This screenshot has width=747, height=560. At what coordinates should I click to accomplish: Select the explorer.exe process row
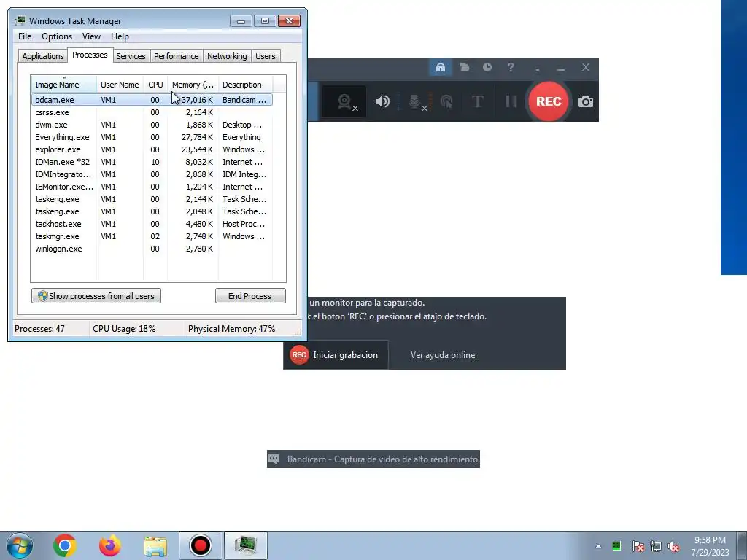[x=152, y=149]
